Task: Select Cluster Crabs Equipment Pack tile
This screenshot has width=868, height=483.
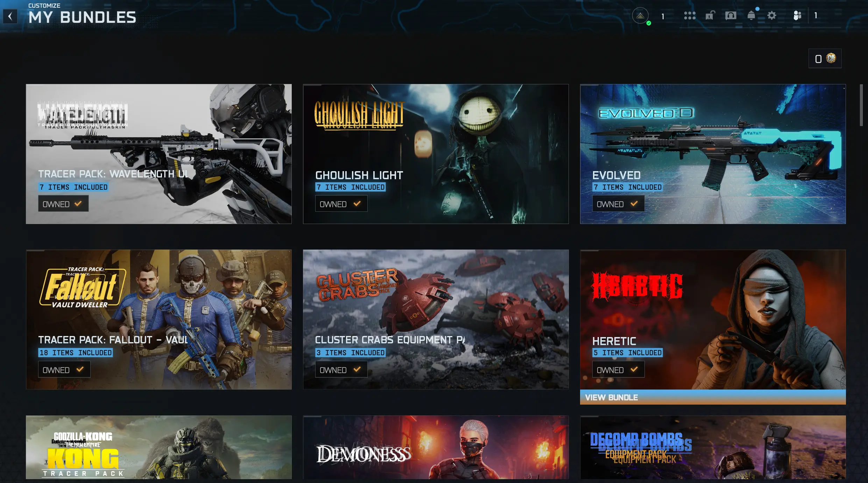Action: click(436, 320)
